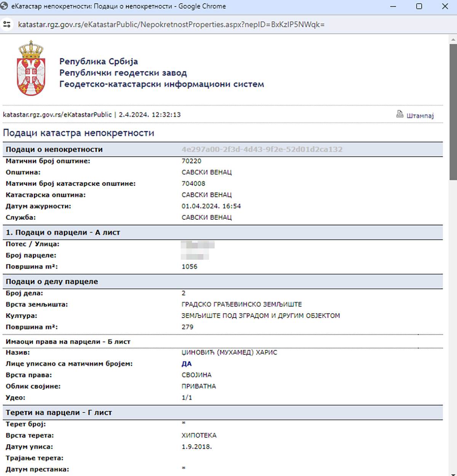Open the Штампај print link
Viewport: 457px width, 476px height.
coord(420,116)
